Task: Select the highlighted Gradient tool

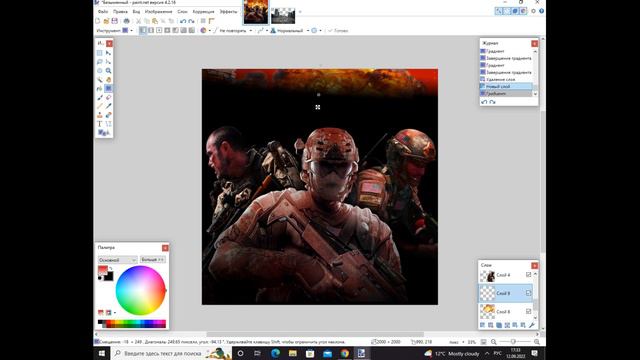Action: (109, 88)
